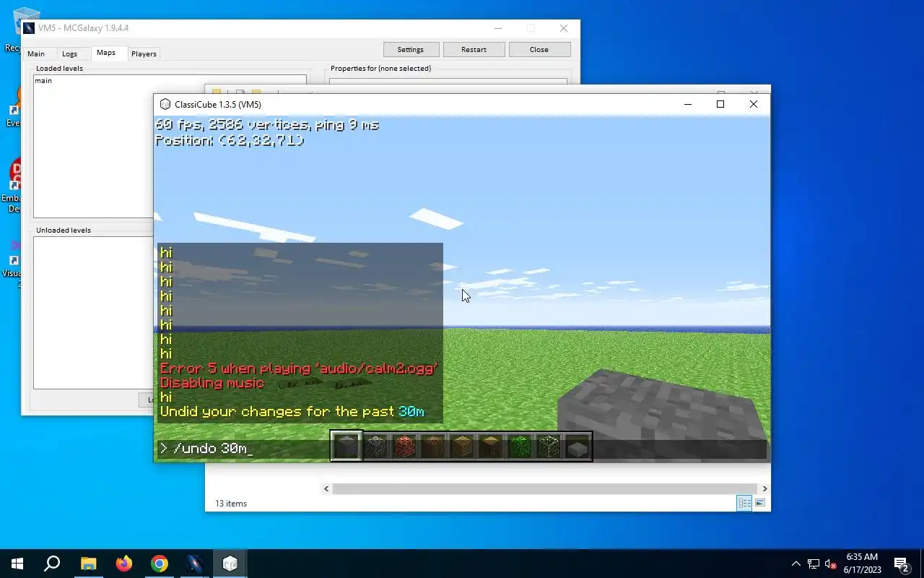Viewport: 924px width, 578px height.
Task: Select the wood log block hotbar slot
Action: tap(491, 447)
